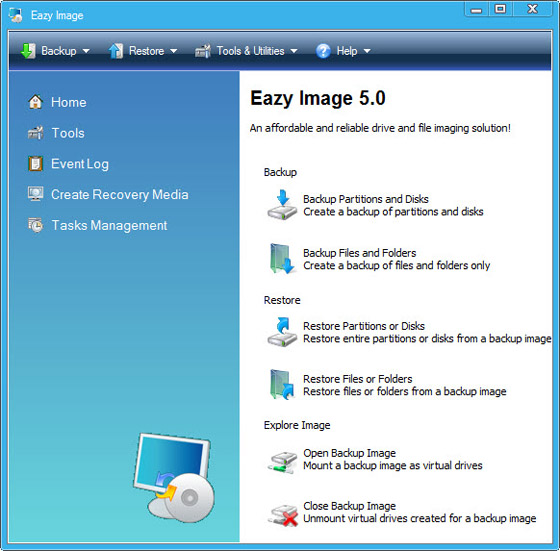Expand the Backup menu dropdown arrow

coord(86,51)
